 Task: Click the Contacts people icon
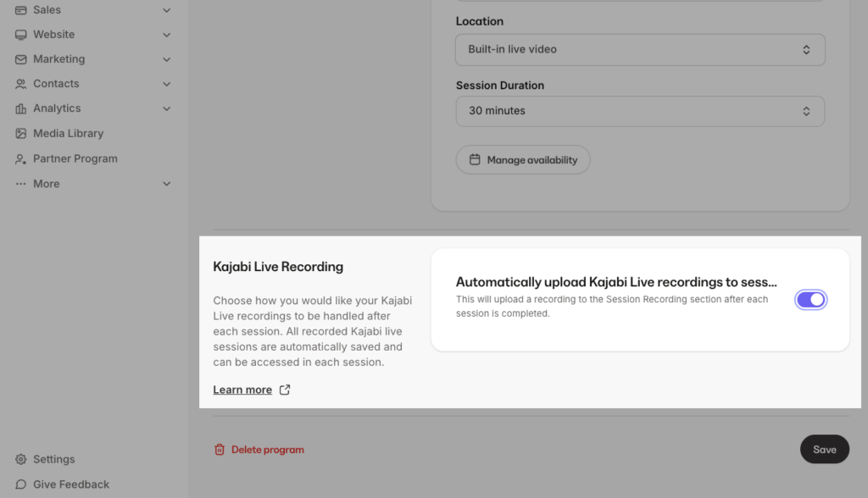pyautogui.click(x=21, y=84)
